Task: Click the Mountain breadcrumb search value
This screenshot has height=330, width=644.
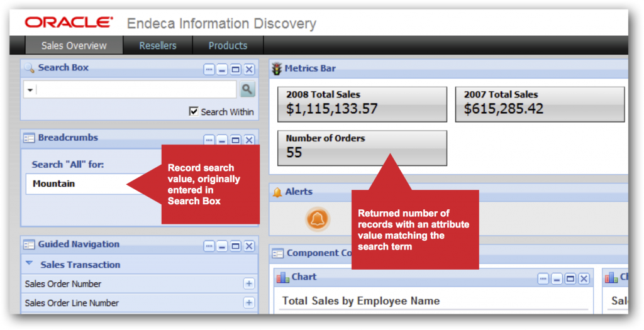Action: [54, 184]
